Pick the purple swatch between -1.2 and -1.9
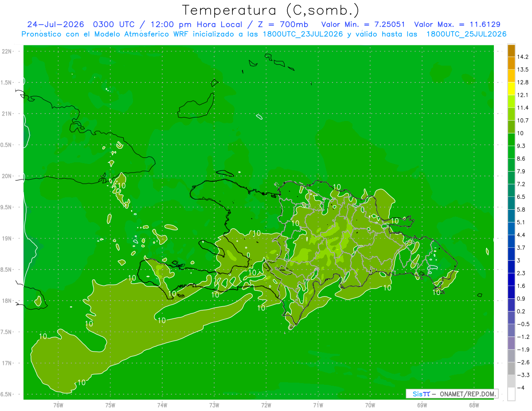The height and width of the screenshot is (411, 532). click(511, 343)
